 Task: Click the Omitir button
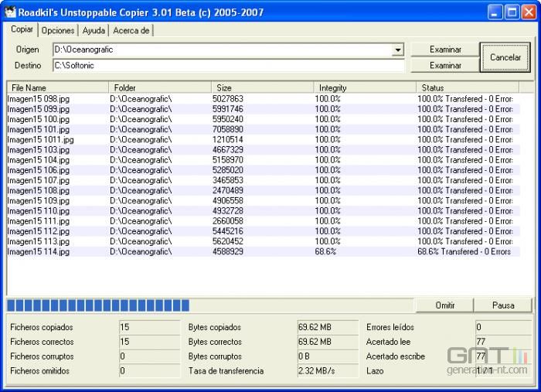pyautogui.click(x=444, y=305)
